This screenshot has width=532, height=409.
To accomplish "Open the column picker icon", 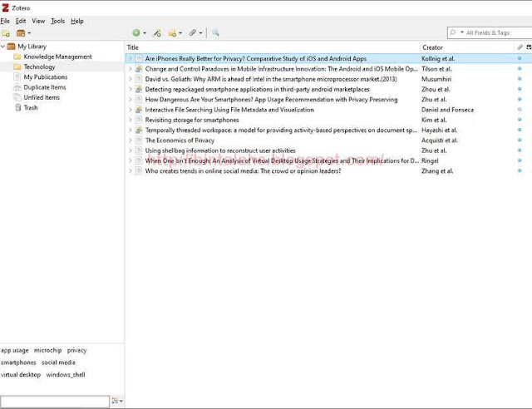I will point(529,47).
